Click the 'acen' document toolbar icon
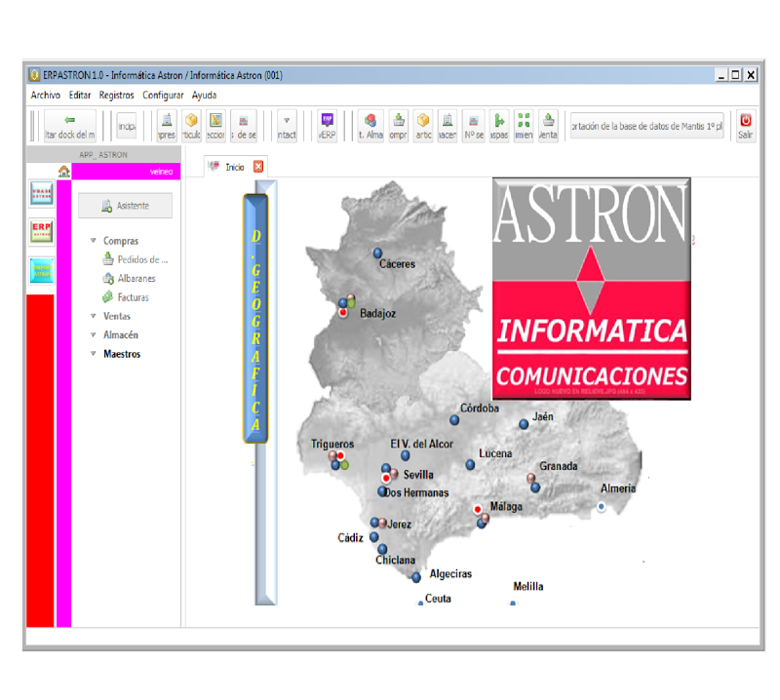 448,126
